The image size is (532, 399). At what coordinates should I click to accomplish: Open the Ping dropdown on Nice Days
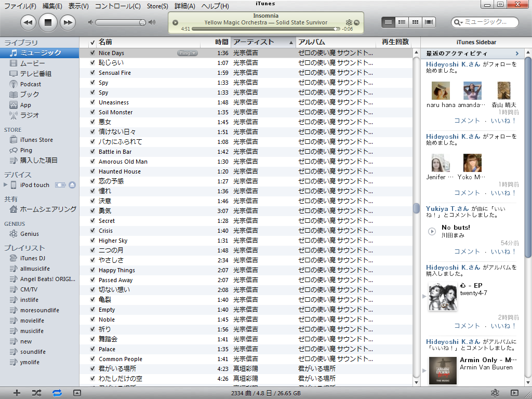pos(187,53)
